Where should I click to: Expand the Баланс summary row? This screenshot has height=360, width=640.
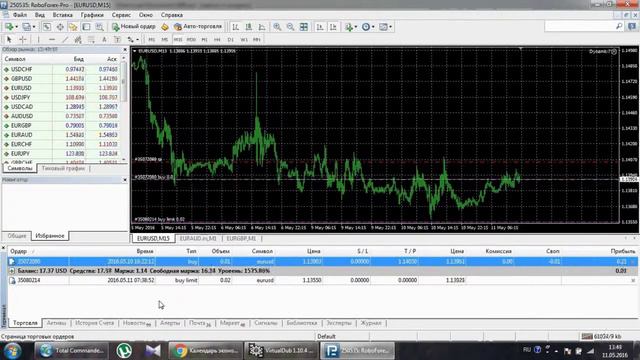pos(12,271)
